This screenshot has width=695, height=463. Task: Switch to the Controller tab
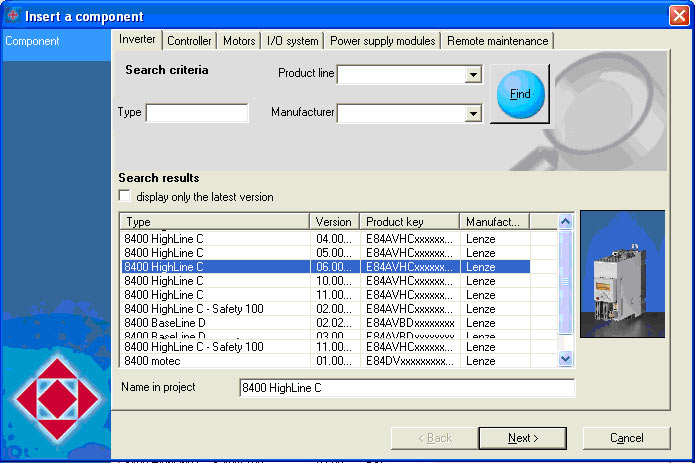click(189, 41)
